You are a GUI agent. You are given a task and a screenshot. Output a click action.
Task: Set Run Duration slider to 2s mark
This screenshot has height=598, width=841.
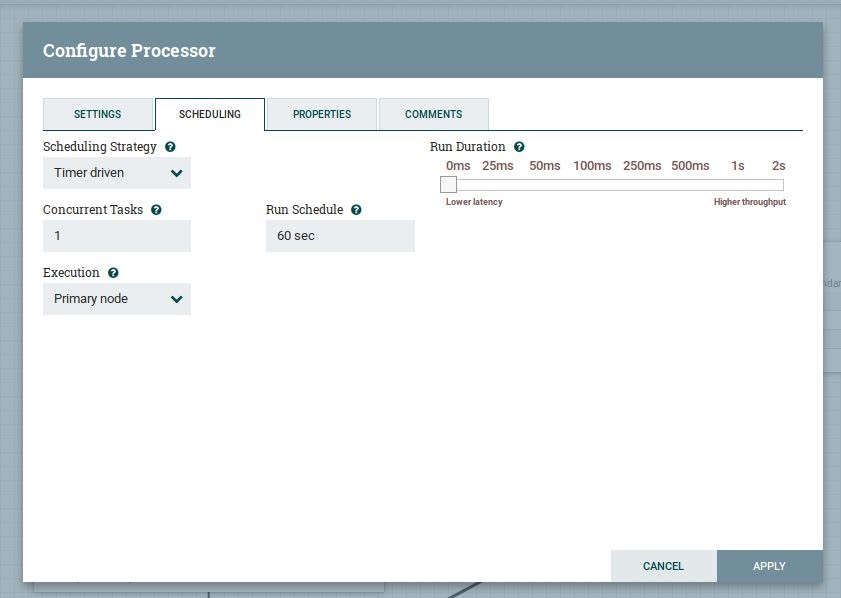[778, 184]
